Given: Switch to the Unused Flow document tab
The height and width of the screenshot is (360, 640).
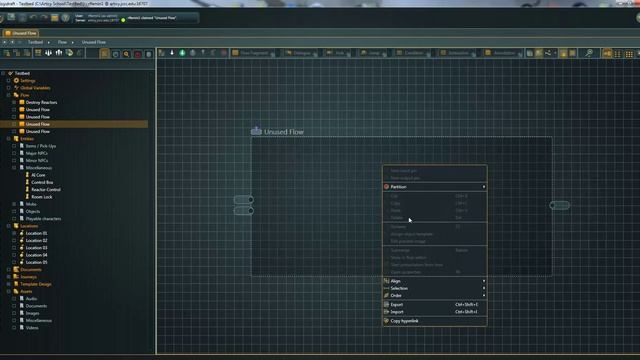Looking at the screenshot, I should (x=21, y=33).
